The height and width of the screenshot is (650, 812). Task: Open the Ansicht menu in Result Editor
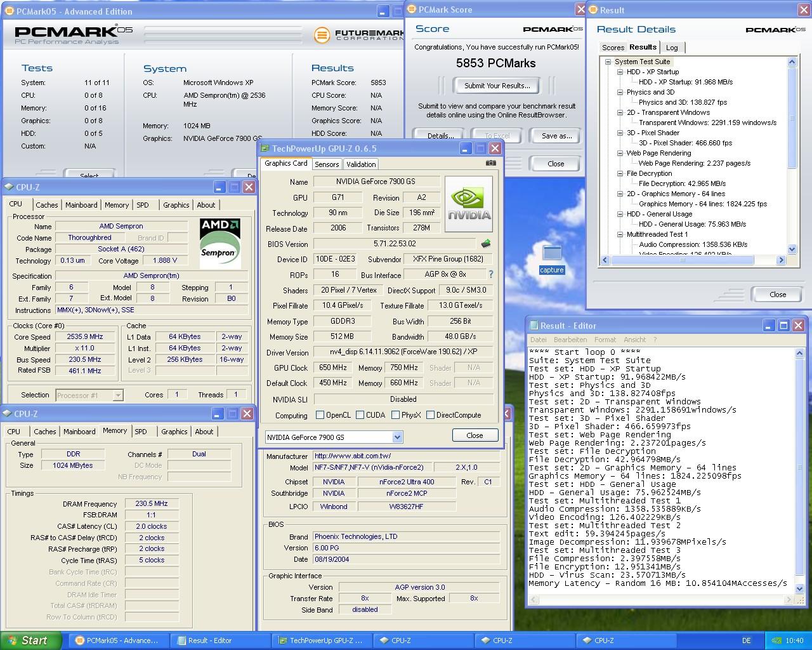pos(634,340)
